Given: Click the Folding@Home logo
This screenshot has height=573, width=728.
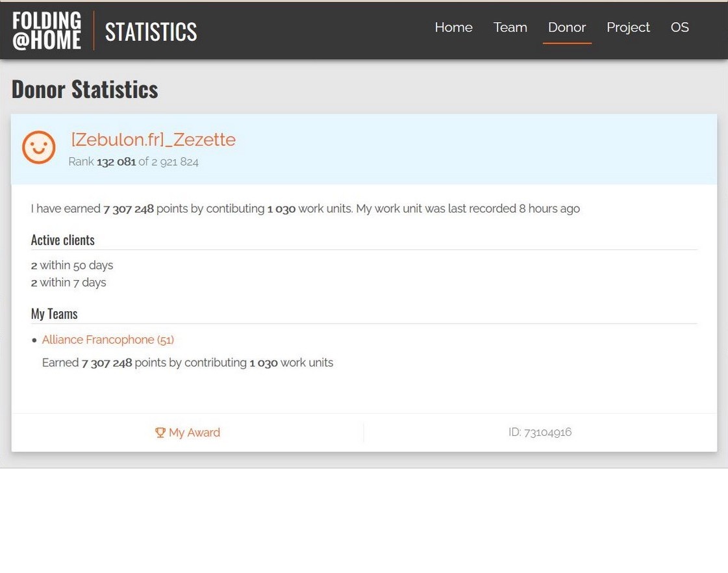Looking at the screenshot, I should [47, 31].
